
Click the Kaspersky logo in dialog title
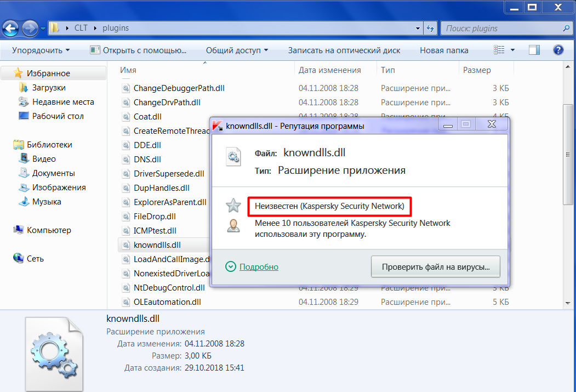(218, 126)
